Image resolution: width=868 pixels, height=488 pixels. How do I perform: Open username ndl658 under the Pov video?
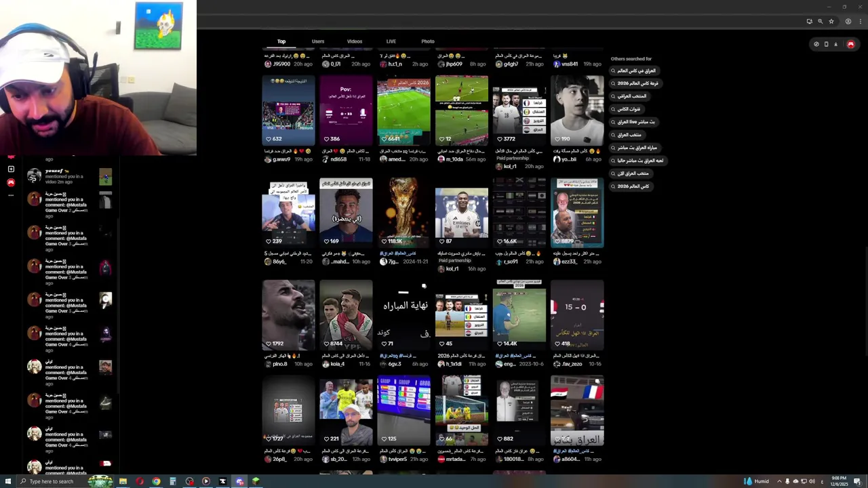pyautogui.click(x=338, y=159)
